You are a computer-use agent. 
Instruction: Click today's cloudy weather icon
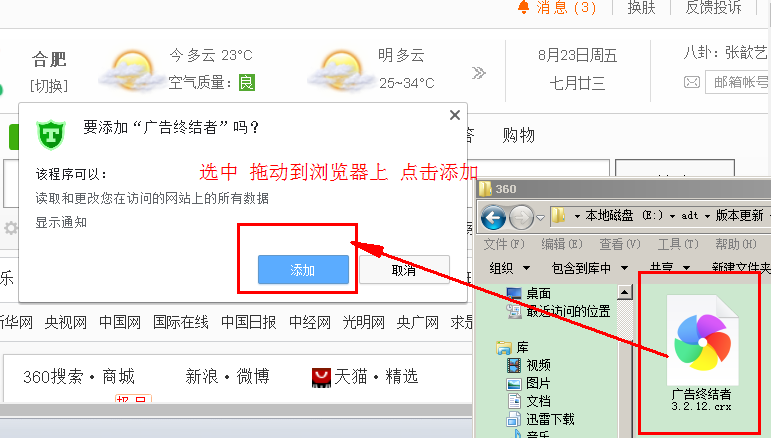click(132, 70)
